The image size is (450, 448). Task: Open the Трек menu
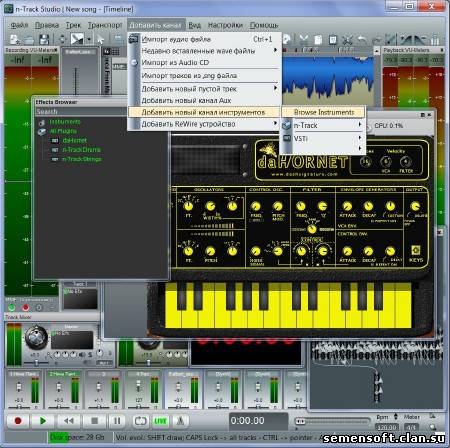coord(73,25)
